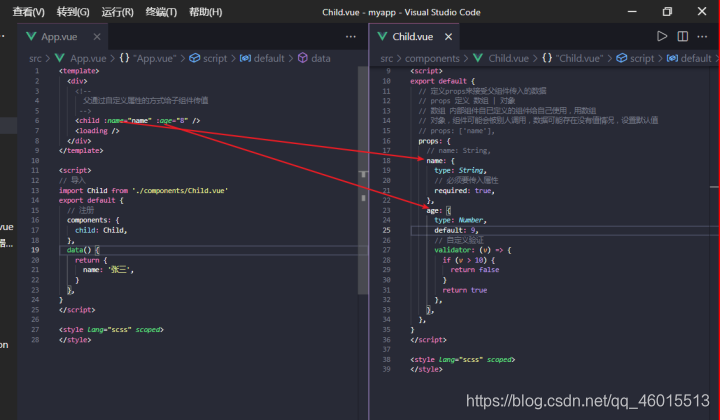Select the data breadcrumb in the left editor
720x420 pixels.
point(321,58)
